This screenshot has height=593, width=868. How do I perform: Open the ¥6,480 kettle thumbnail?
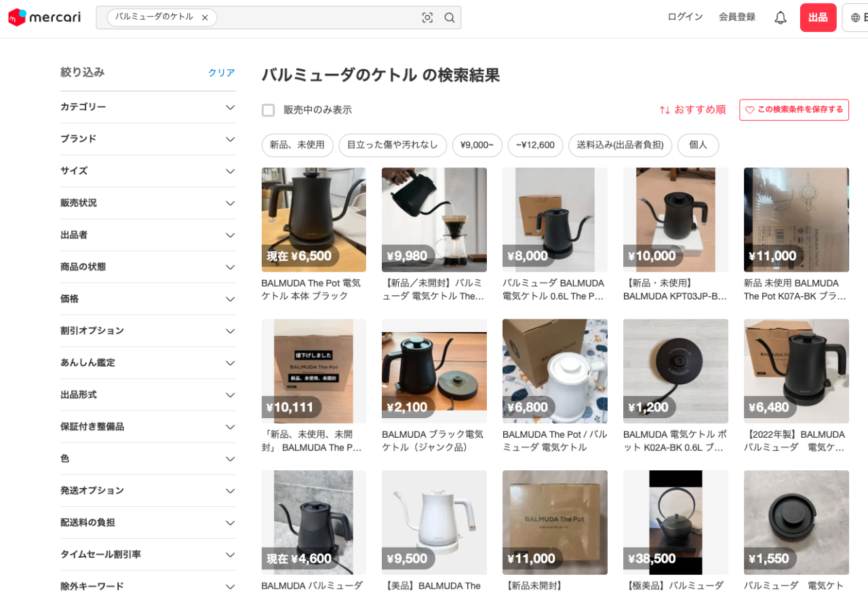pyautogui.click(x=796, y=371)
